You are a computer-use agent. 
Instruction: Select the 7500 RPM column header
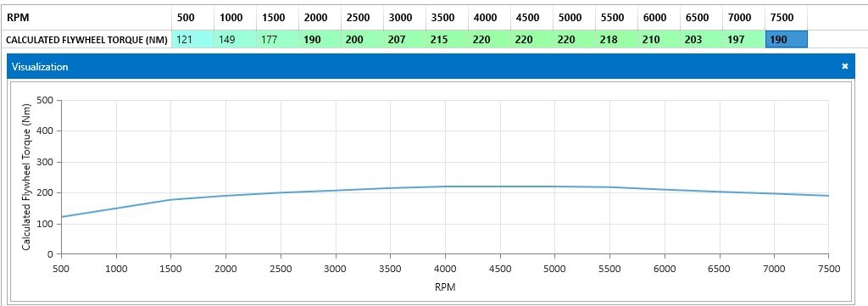(787, 18)
